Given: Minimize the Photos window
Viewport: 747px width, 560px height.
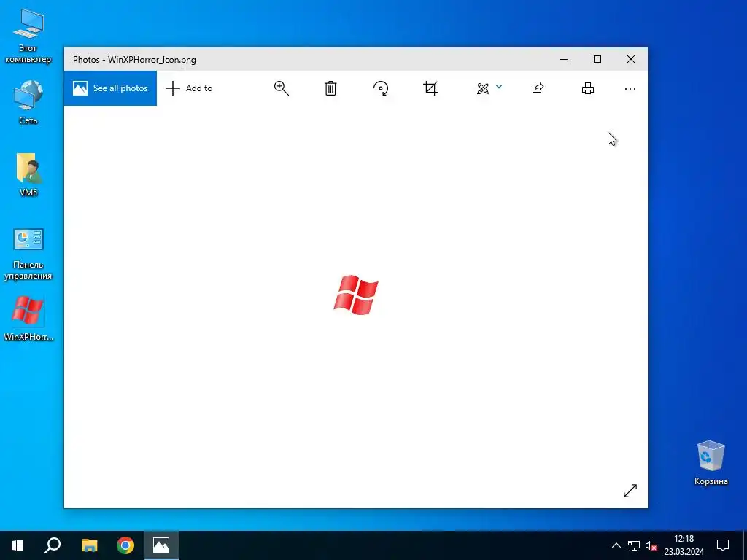Looking at the screenshot, I should pos(564,60).
